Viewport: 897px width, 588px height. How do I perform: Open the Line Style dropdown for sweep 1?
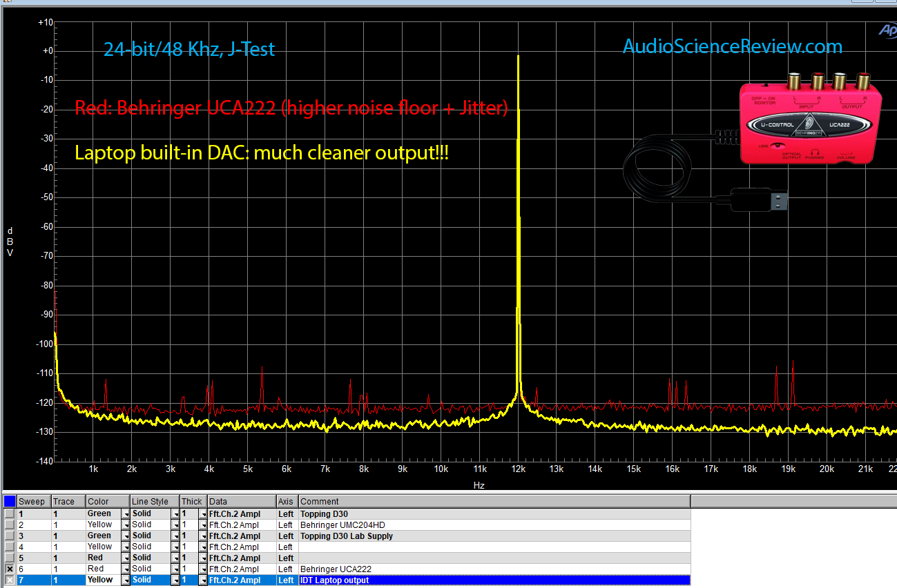click(x=175, y=514)
